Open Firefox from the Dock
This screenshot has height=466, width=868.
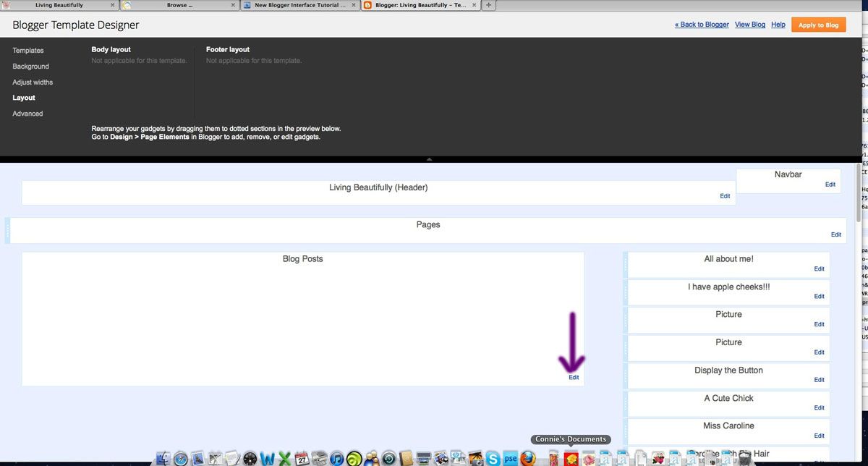(529, 459)
